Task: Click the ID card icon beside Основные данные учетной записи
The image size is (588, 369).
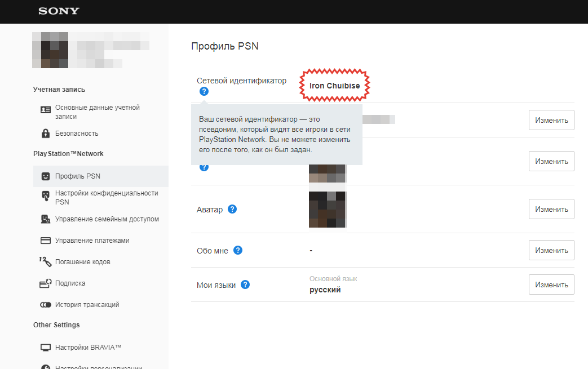Action: (x=45, y=110)
